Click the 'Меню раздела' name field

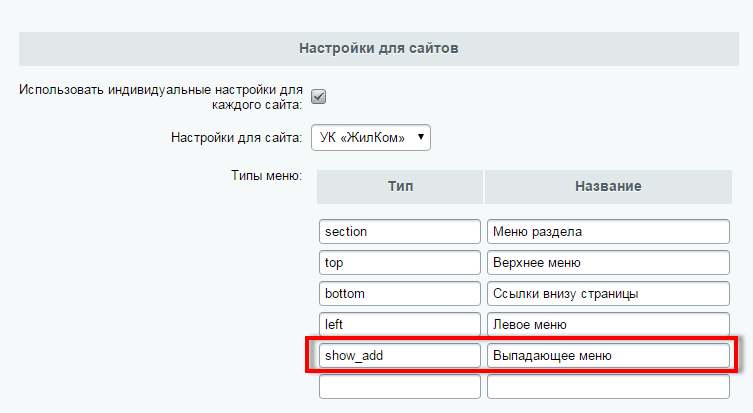coord(608,231)
